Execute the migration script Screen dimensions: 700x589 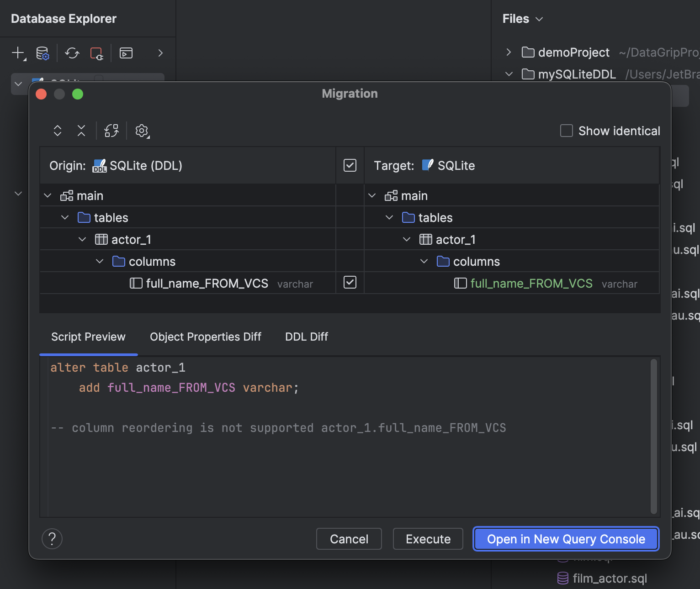tap(428, 539)
